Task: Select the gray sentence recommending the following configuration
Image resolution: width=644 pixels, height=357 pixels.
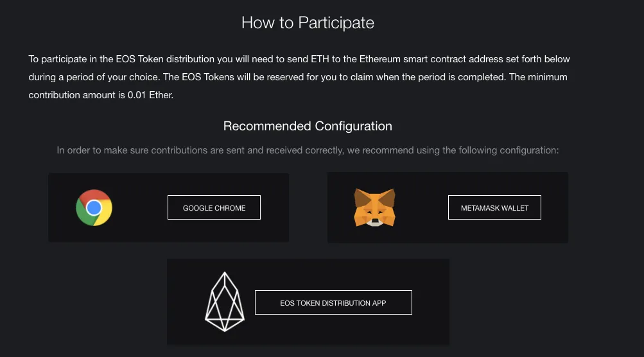Action: [308, 150]
